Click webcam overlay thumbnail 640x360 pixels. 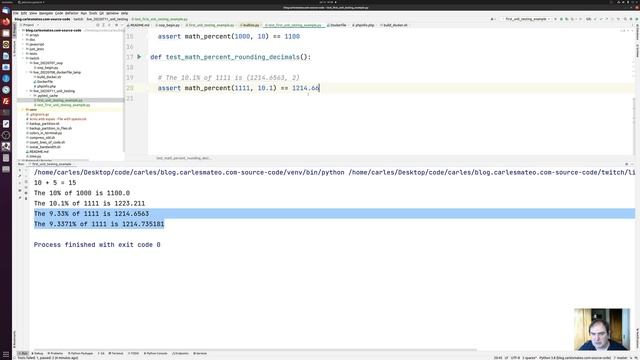(602, 329)
